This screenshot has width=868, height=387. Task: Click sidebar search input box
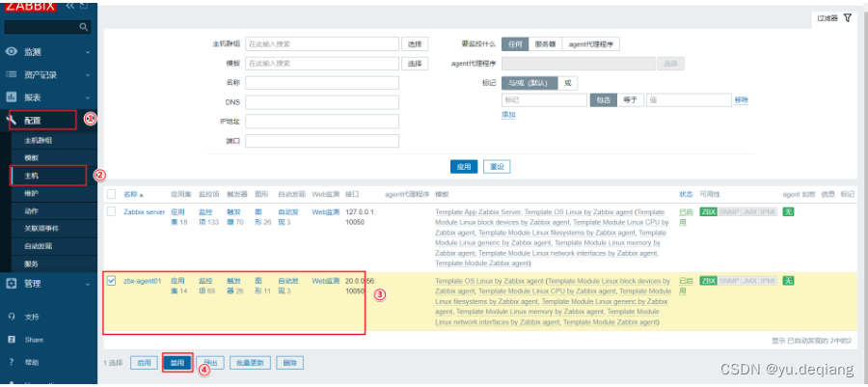pyautogui.click(x=43, y=27)
